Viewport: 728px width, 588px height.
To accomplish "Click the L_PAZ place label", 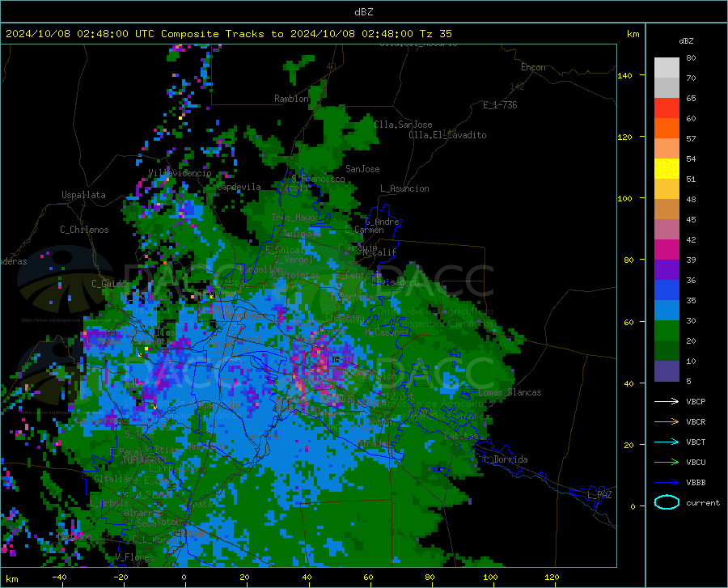I will point(599,495).
